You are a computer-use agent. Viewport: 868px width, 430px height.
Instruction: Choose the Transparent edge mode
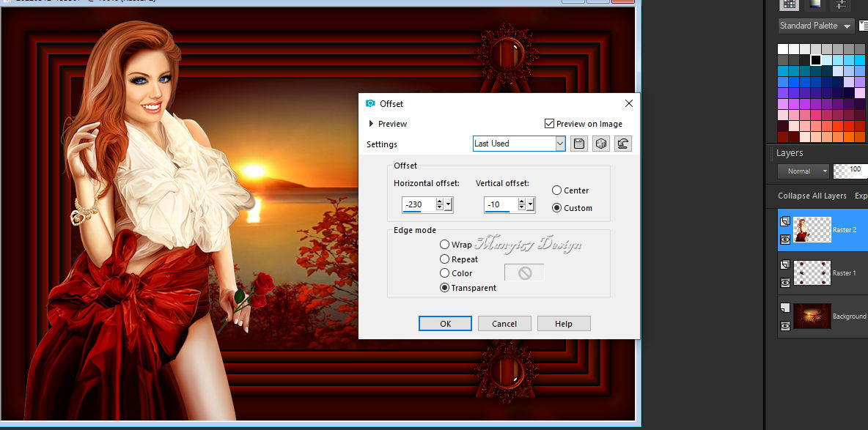[444, 288]
